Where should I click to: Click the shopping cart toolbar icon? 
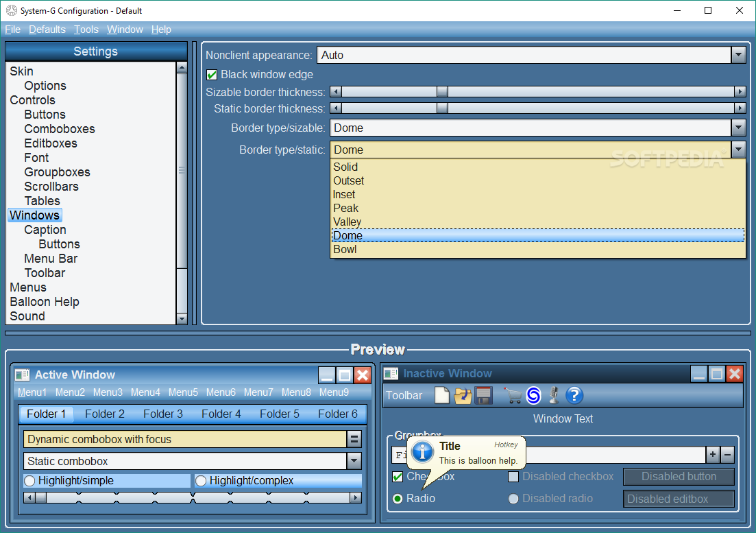tap(513, 396)
